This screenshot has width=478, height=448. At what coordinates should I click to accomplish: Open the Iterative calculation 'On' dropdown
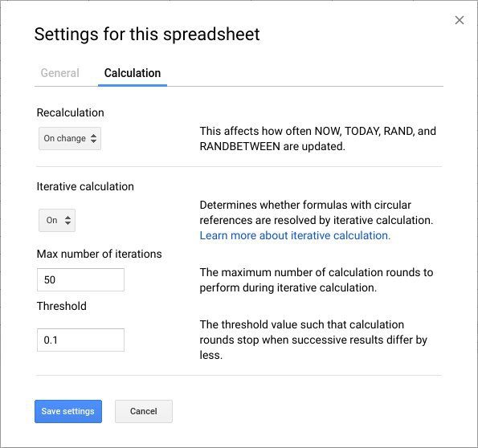57,220
